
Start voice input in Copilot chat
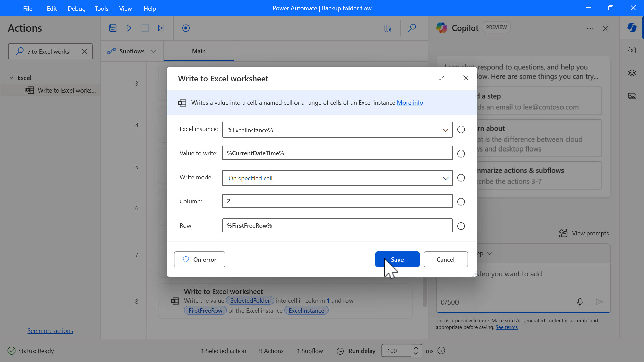(x=580, y=302)
